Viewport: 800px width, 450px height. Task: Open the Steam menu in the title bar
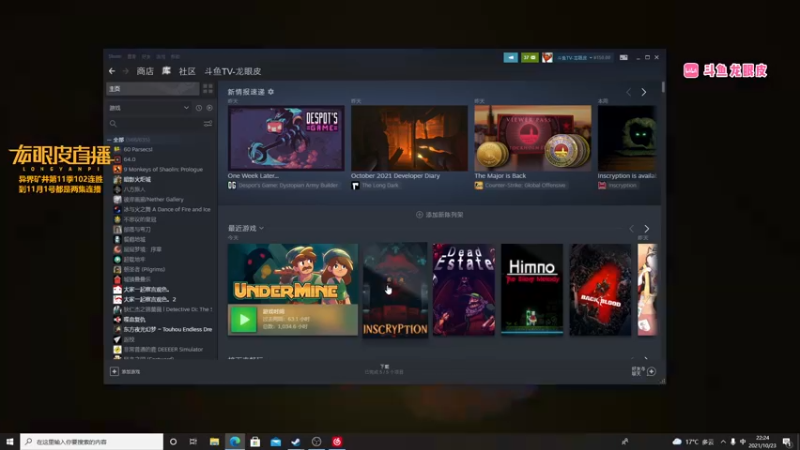[115, 57]
